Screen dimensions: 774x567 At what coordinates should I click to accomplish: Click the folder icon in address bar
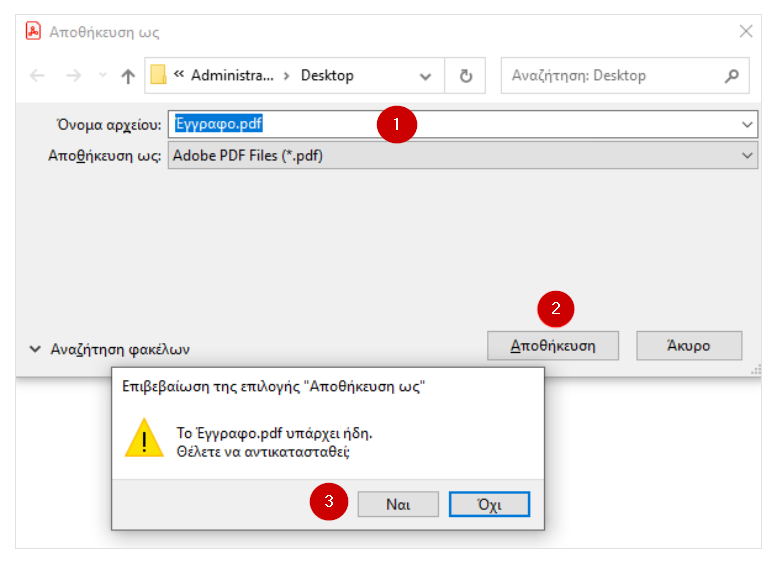pos(158,76)
